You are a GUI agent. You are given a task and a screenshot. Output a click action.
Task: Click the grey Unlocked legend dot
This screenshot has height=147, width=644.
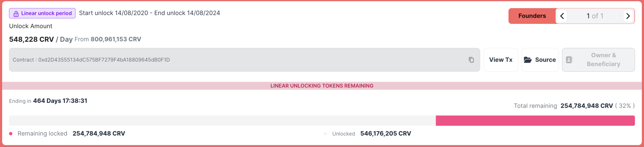(x=325, y=133)
